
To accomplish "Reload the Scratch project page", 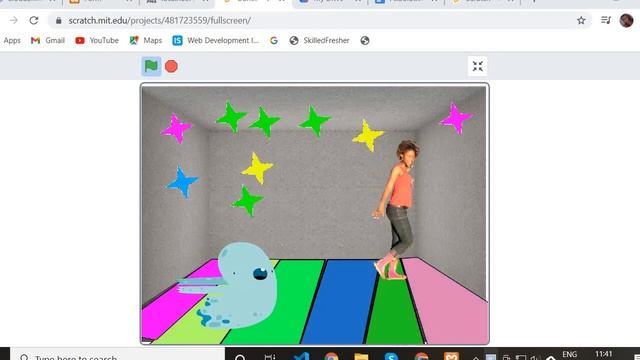I will (x=34, y=20).
